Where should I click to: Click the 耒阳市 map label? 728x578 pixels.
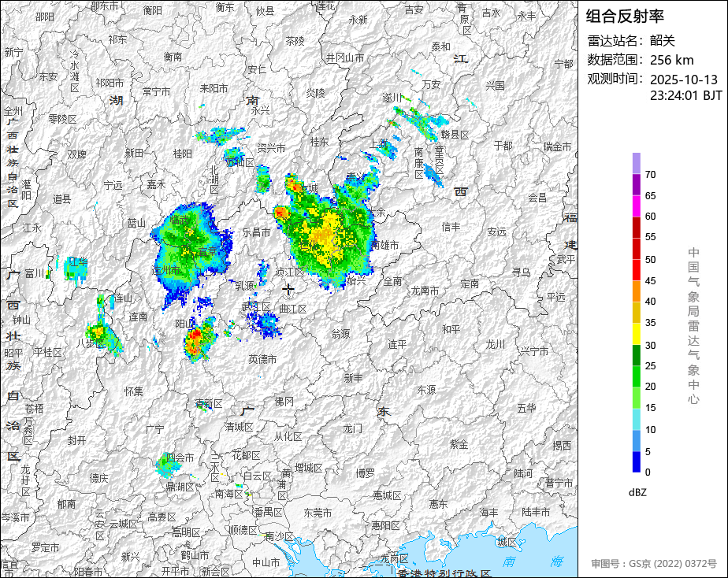(x=214, y=88)
